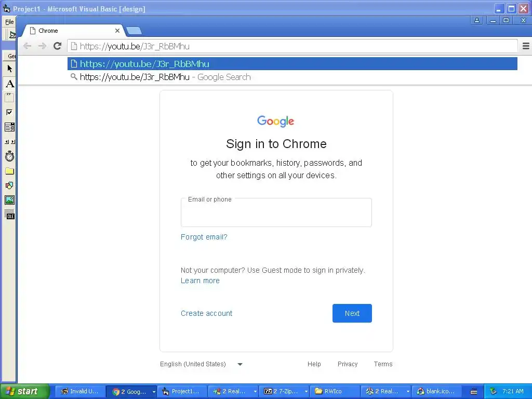Switch to Invalid U... taskbar item
Screen dimensions: 532x399
(x=80, y=391)
